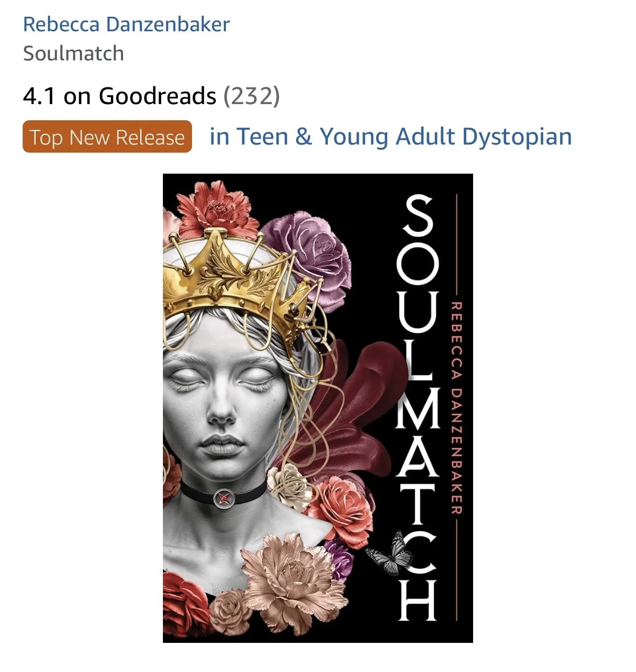The image size is (636, 672).
Task: Click the gray butterfly on the cover
Action: (387, 553)
